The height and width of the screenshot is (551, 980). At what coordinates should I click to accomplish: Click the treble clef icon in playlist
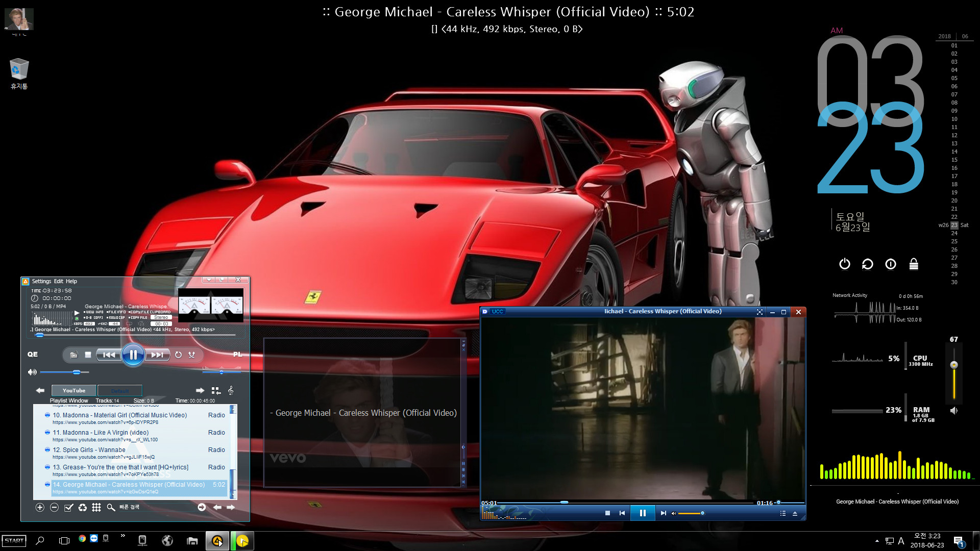(x=231, y=390)
